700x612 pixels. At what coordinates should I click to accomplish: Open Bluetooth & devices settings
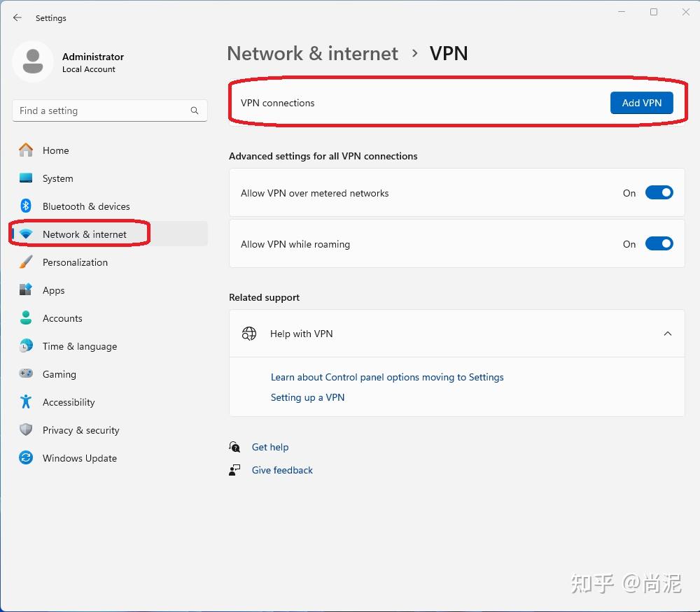(x=85, y=206)
